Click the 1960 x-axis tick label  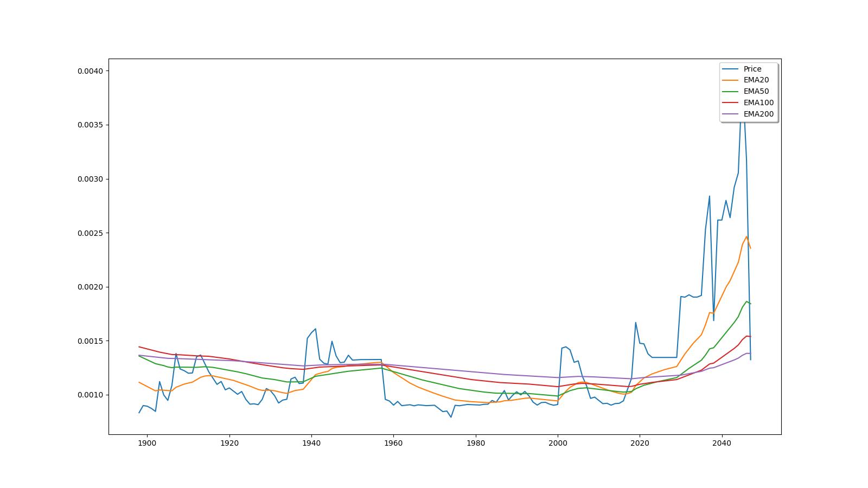pos(393,443)
